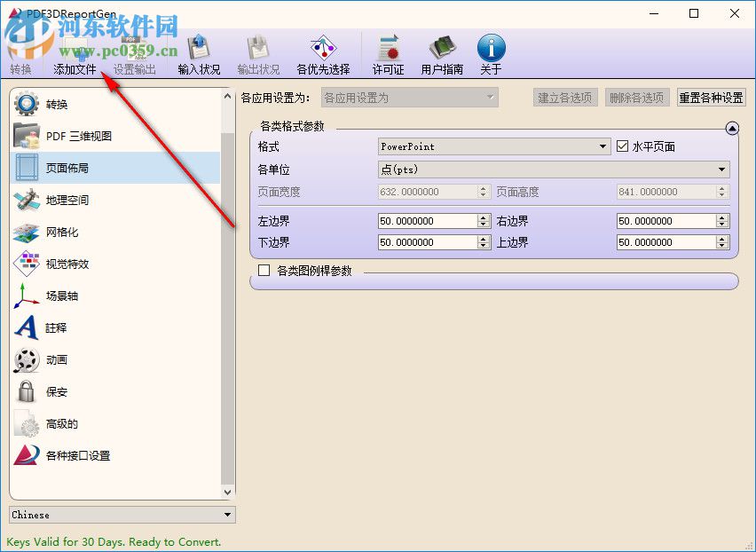The image size is (756, 552).
Task: Click the 重置各种设置 button
Action: pyautogui.click(x=710, y=98)
